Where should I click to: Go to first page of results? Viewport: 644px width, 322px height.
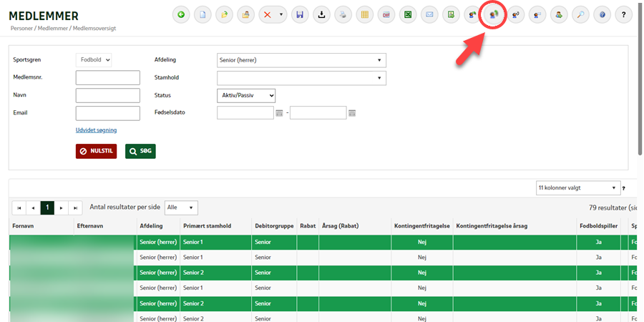19,208
